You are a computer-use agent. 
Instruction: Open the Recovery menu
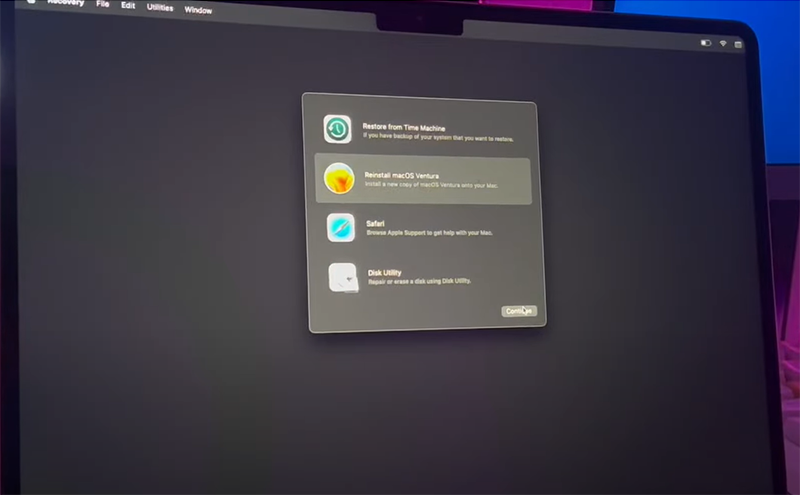(x=65, y=3)
